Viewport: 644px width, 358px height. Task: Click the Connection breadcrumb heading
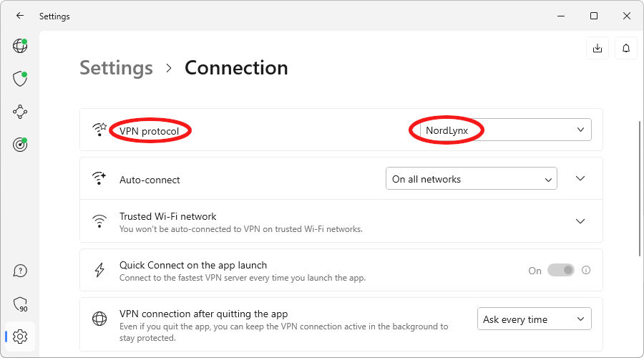pos(236,68)
